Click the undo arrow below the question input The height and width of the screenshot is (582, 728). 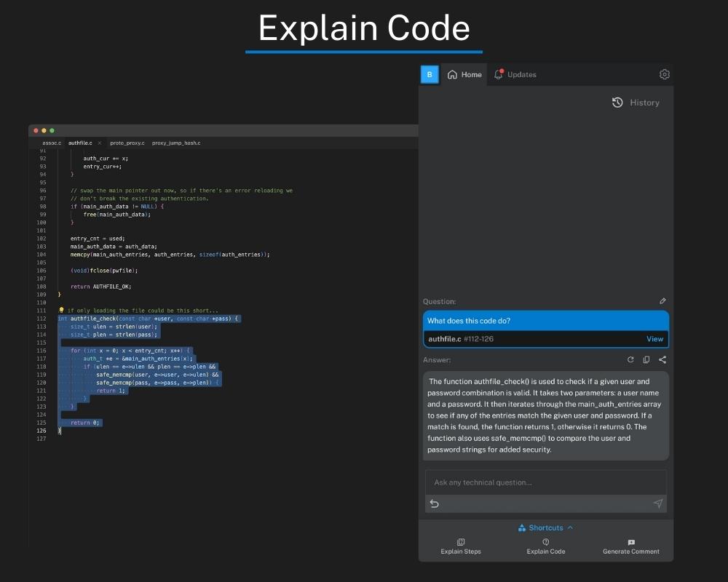tap(434, 503)
